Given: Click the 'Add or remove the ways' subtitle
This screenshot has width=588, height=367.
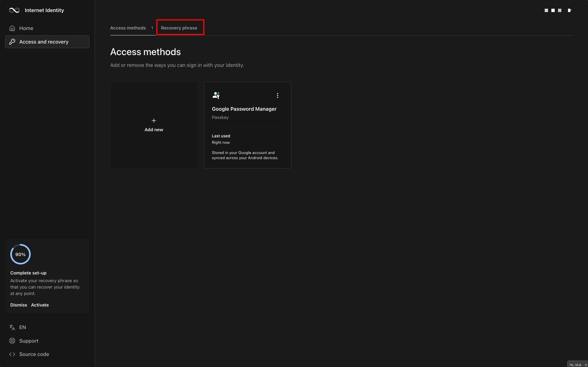Looking at the screenshot, I should (177, 65).
